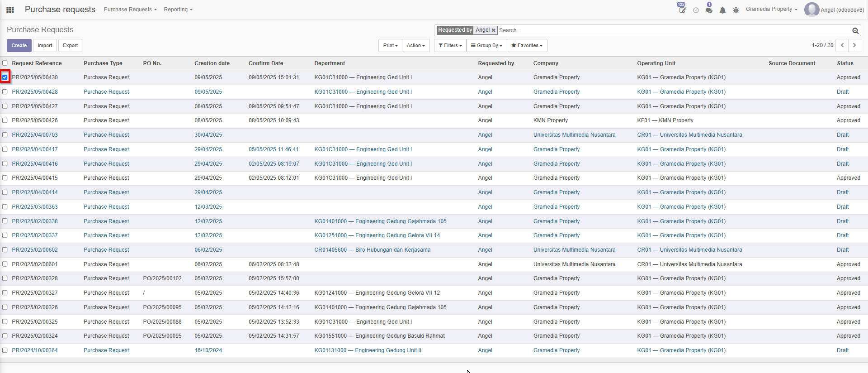Click the search magnifier icon

855,30
